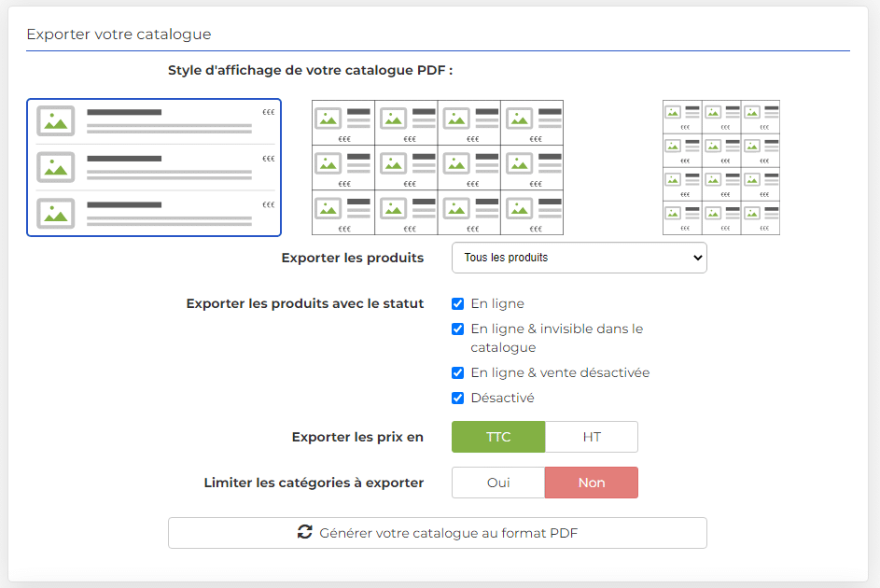Click first product image icon in list layout
This screenshot has height=588, width=880.
click(56, 120)
